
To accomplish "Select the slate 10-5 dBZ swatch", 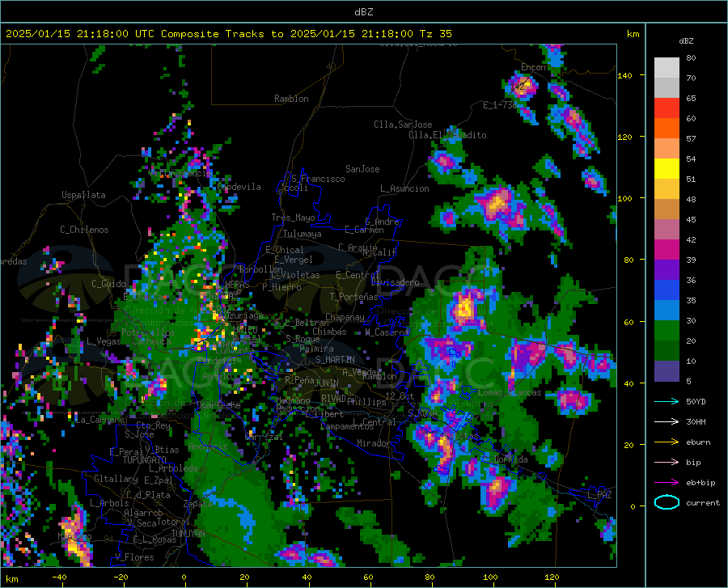I will [667, 371].
